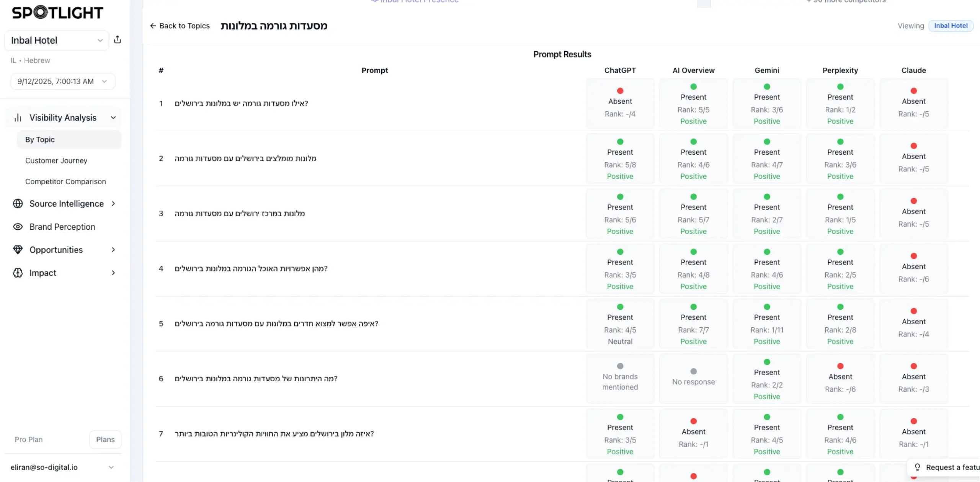This screenshot has height=482, width=980.
Task: Open the Inbal Hotel brand dropdown
Action: point(57,40)
